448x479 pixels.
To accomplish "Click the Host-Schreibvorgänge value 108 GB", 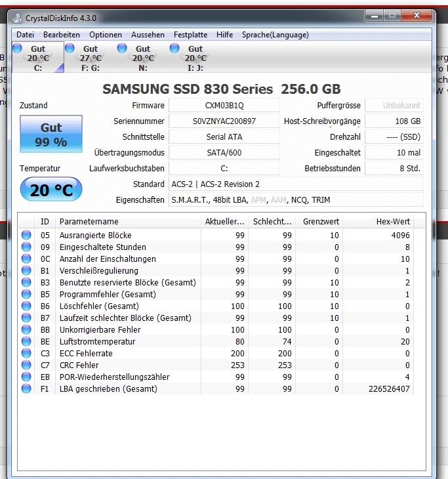I will 394,121.
